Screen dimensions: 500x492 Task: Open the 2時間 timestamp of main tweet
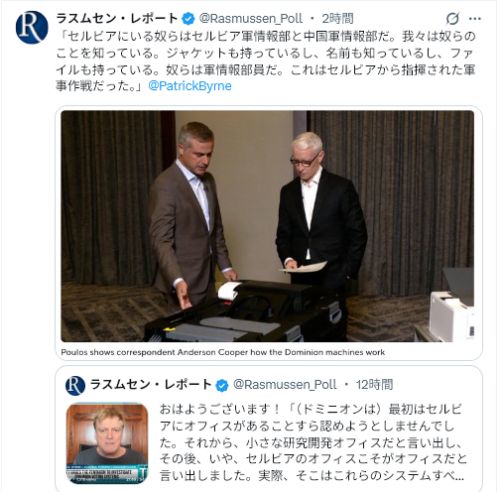337,19
